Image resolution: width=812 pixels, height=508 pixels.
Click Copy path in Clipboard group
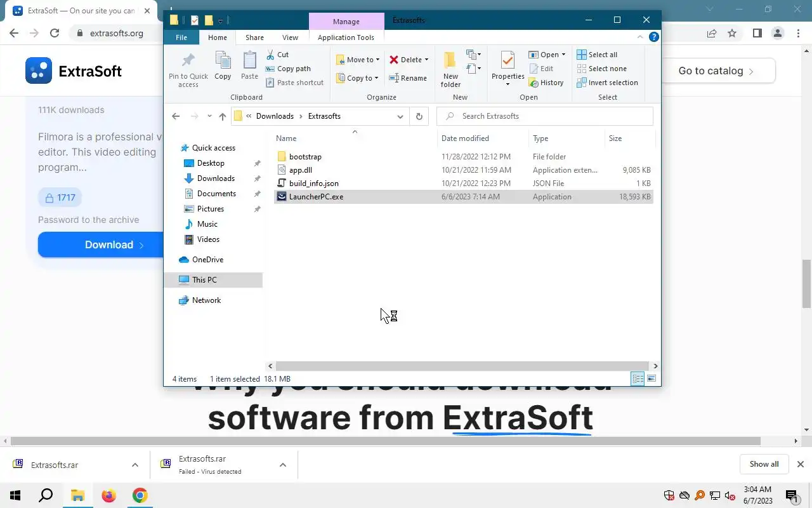(288, 69)
